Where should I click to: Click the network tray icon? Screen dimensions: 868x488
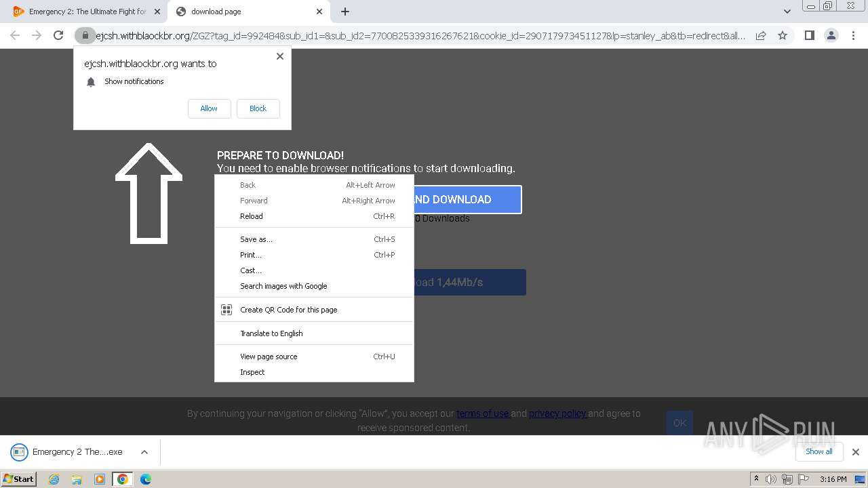(x=787, y=479)
